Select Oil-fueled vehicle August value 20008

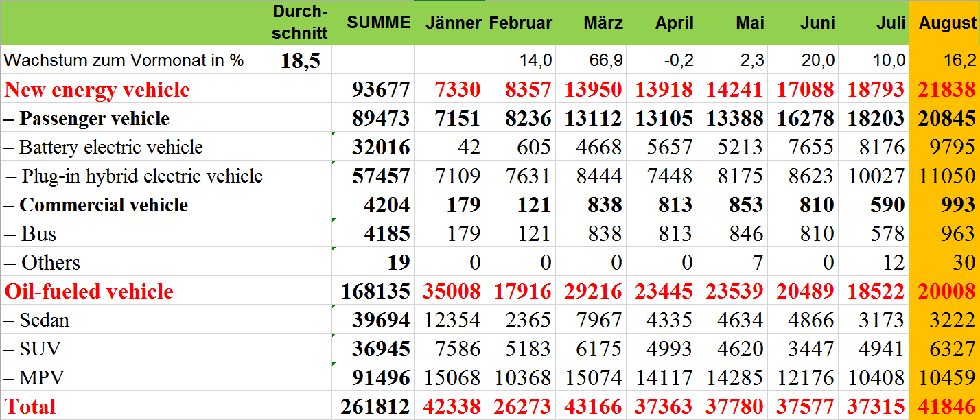tap(946, 292)
